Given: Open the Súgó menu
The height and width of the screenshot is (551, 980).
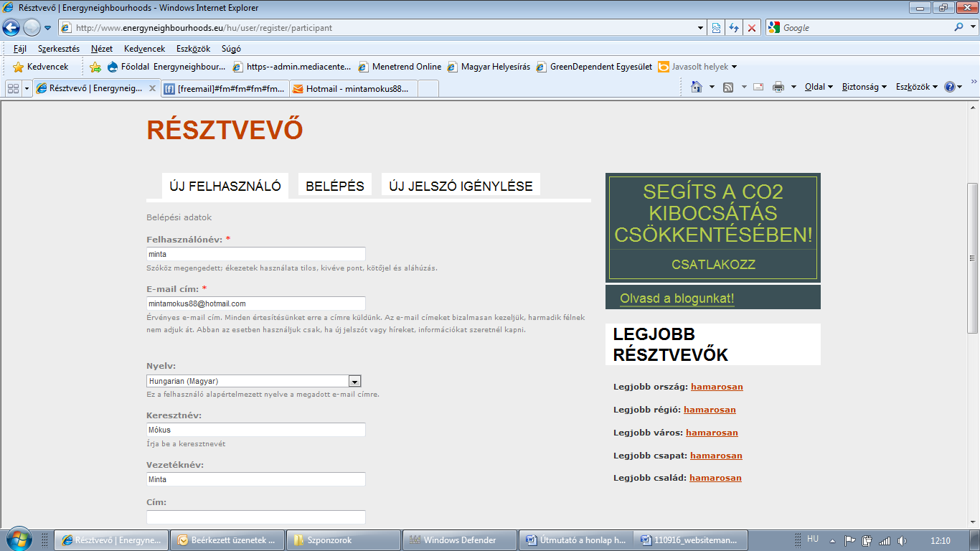Looking at the screenshot, I should coord(231,49).
